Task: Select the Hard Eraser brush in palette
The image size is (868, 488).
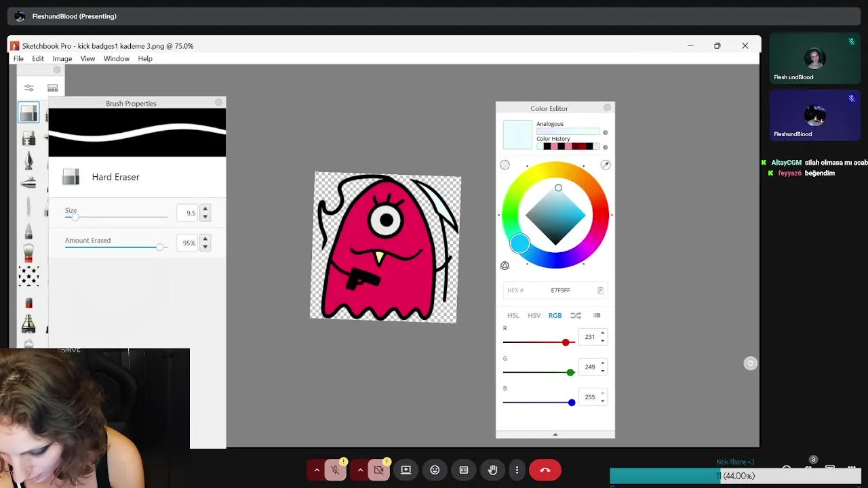Action: click(28, 113)
